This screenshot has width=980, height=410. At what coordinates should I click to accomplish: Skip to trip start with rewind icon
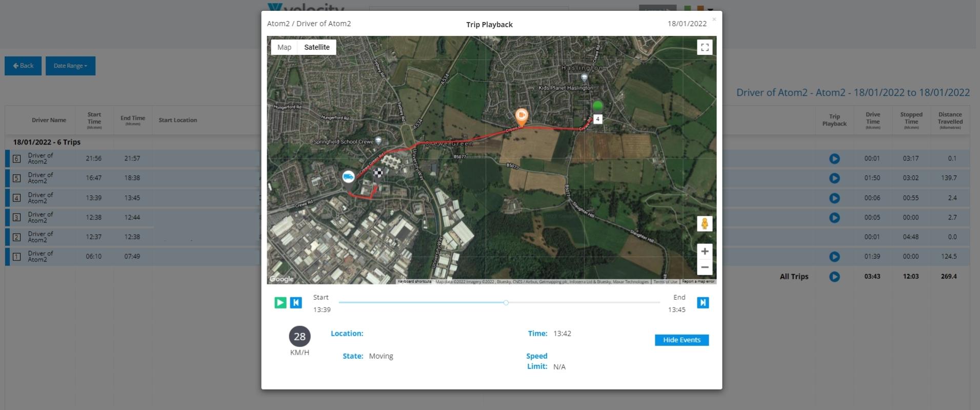tap(296, 303)
